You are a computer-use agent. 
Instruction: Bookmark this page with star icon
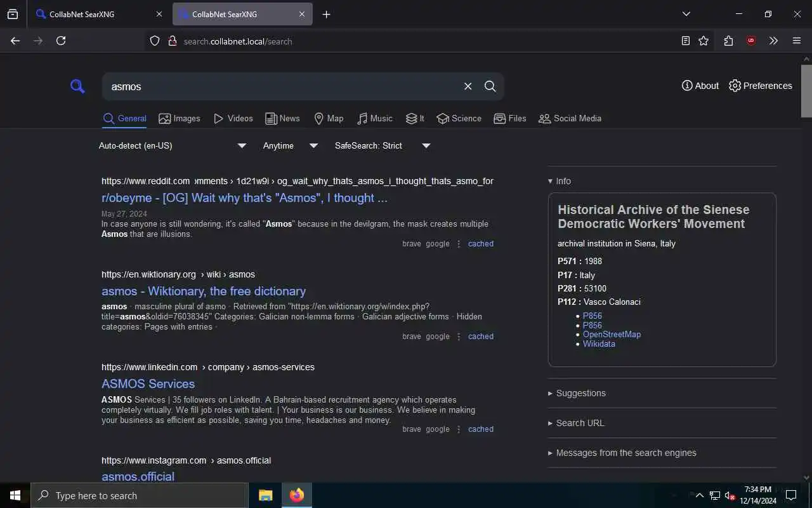pyautogui.click(x=704, y=41)
